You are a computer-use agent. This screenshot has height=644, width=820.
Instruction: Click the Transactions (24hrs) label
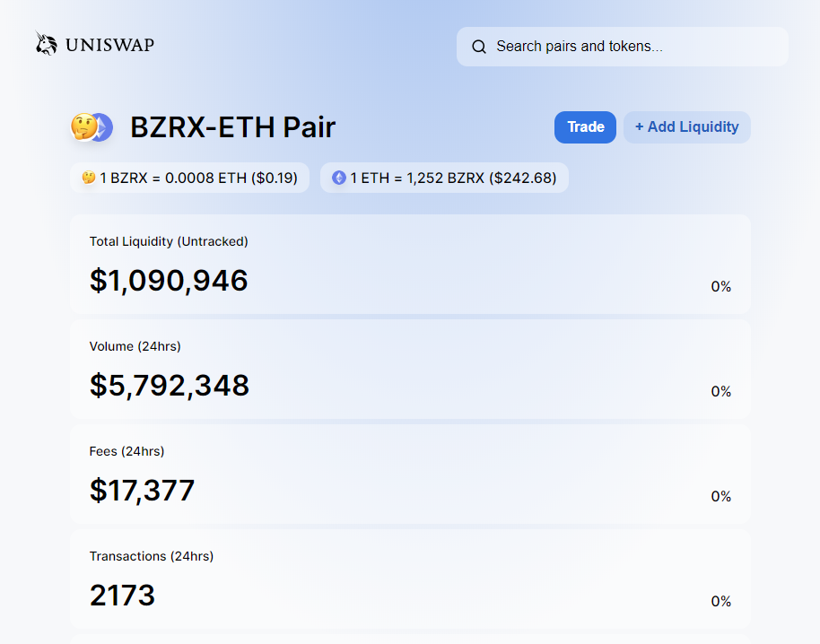click(x=152, y=556)
